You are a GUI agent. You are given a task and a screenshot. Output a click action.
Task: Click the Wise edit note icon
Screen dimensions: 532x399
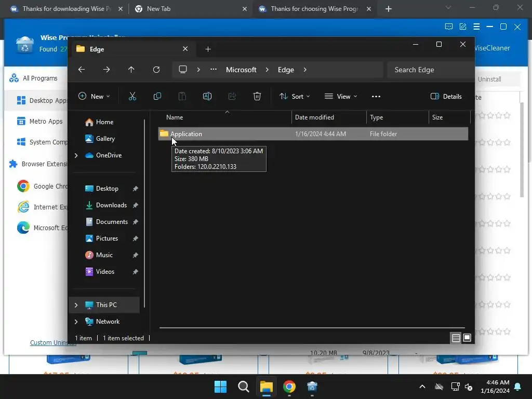point(463,27)
